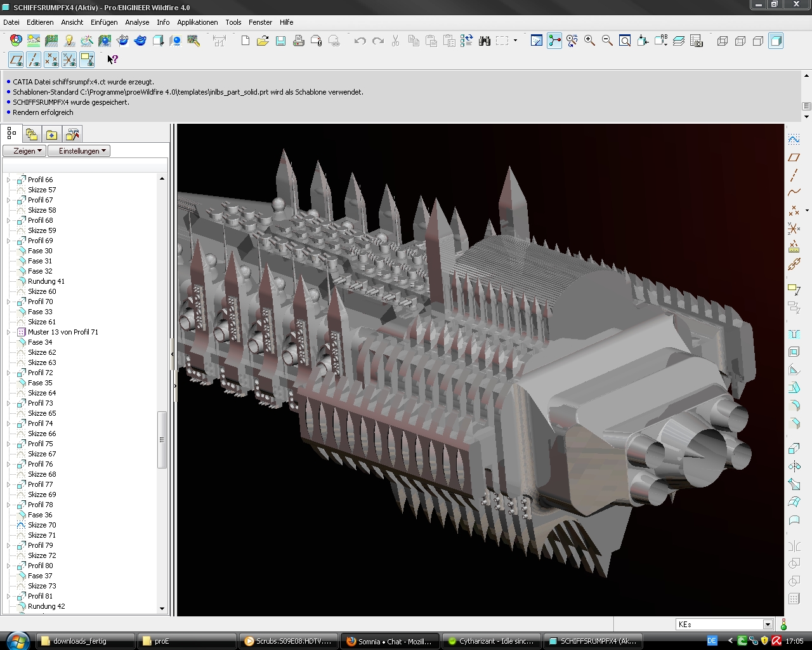Open a file with the folder icon
Image resolution: width=812 pixels, height=650 pixels.
263,41
